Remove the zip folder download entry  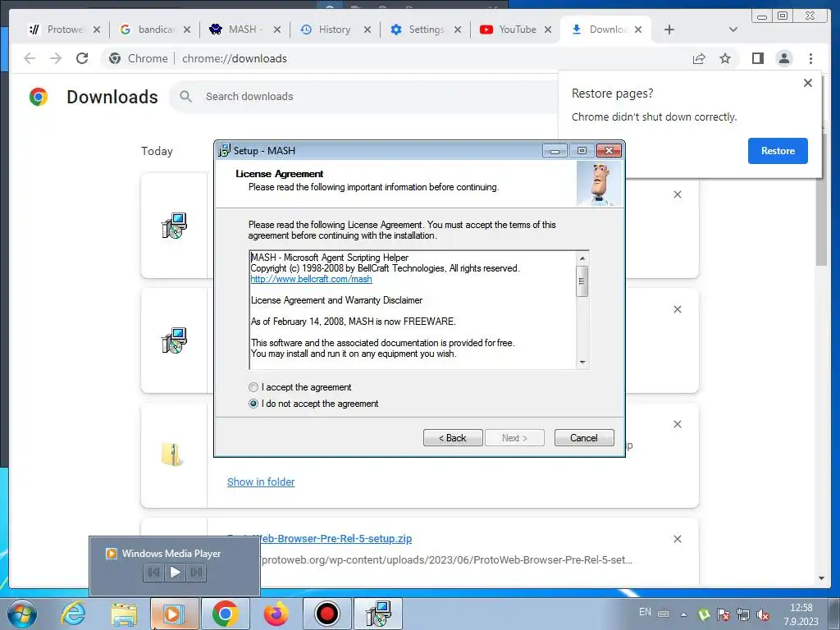677,424
